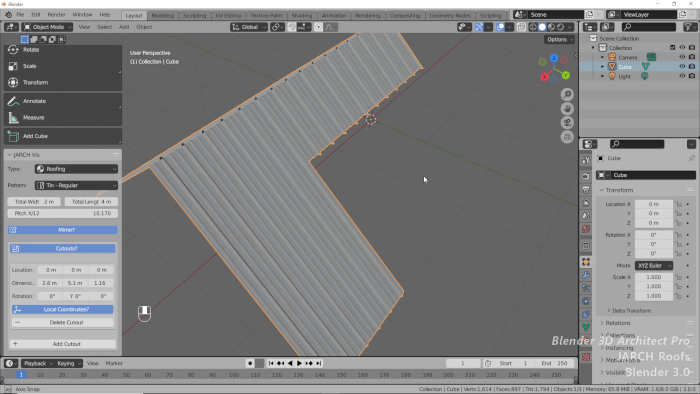Image resolution: width=700 pixels, height=394 pixels.
Task: Open the Tin - Regular pattern dropdown
Action: pyautogui.click(x=76, y=185)
